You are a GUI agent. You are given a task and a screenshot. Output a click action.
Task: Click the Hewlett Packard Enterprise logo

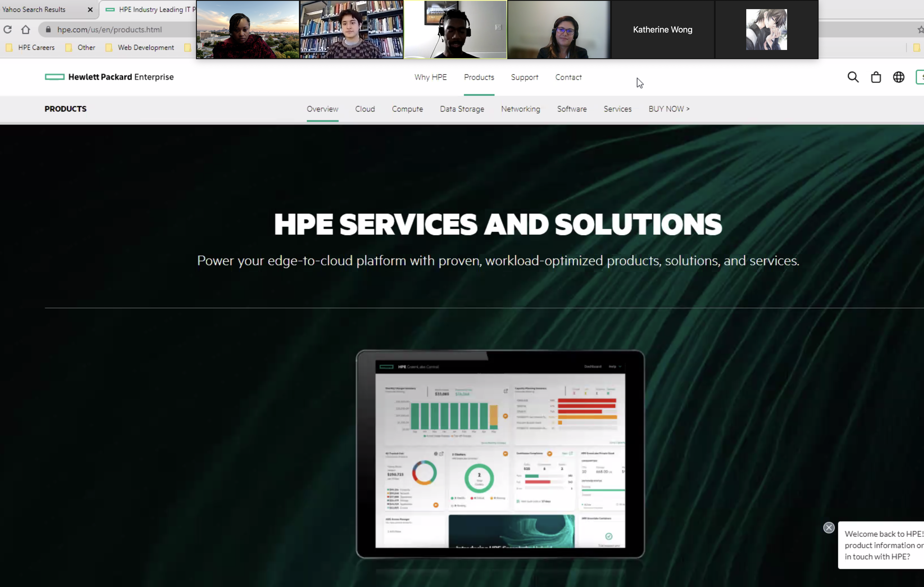(x=109, y=77)
